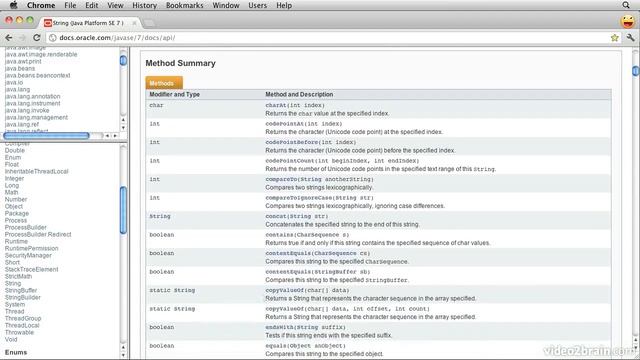Select java.io package in list
640x360 pixels.
[14, 82]
